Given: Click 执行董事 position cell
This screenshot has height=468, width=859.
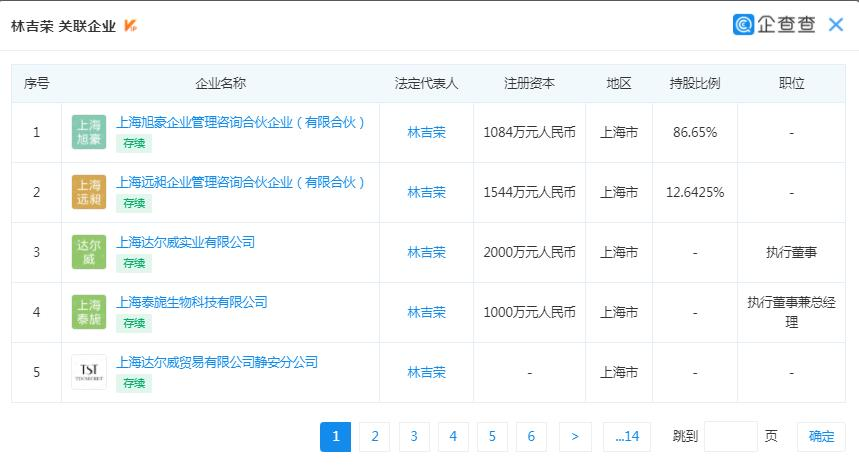Looking at the screenshot, I should (x=792, y=252).
